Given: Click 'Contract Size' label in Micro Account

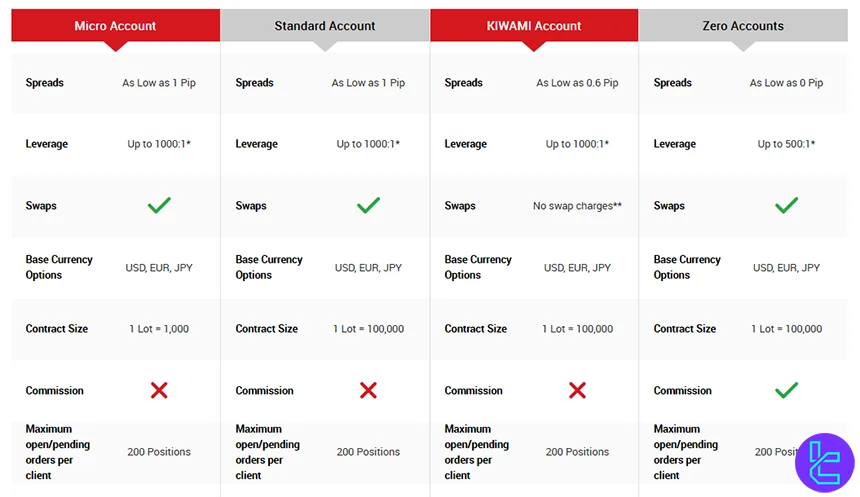Looking at the screenshot, I should (56, 329).
